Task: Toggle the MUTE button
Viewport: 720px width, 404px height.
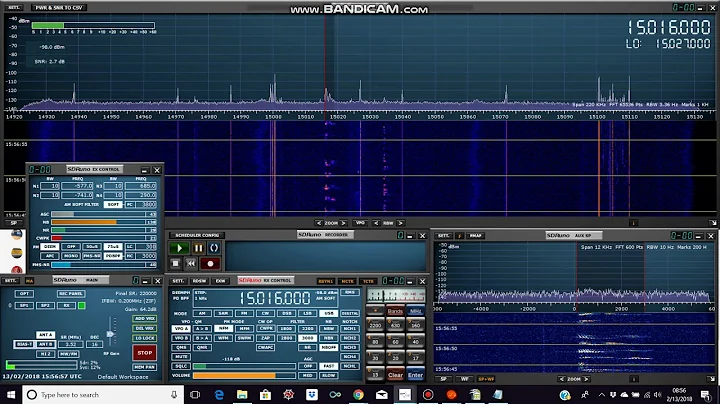Action: (181, 356)
